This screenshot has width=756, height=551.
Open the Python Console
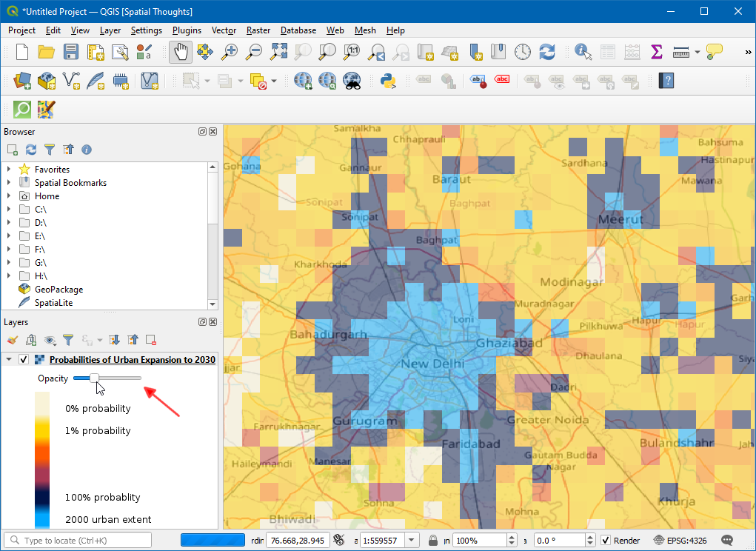pyautogui.click(x=387, y=80)
